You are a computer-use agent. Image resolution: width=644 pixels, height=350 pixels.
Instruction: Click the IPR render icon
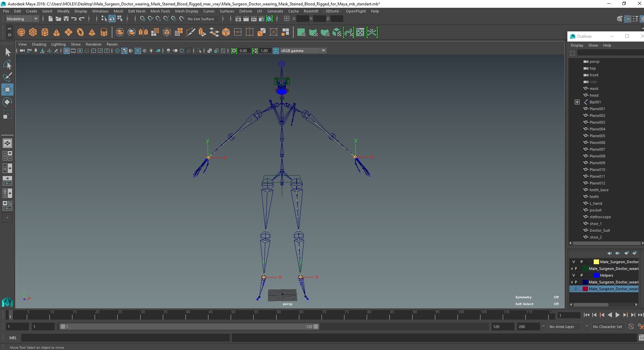tap(254, 19)
